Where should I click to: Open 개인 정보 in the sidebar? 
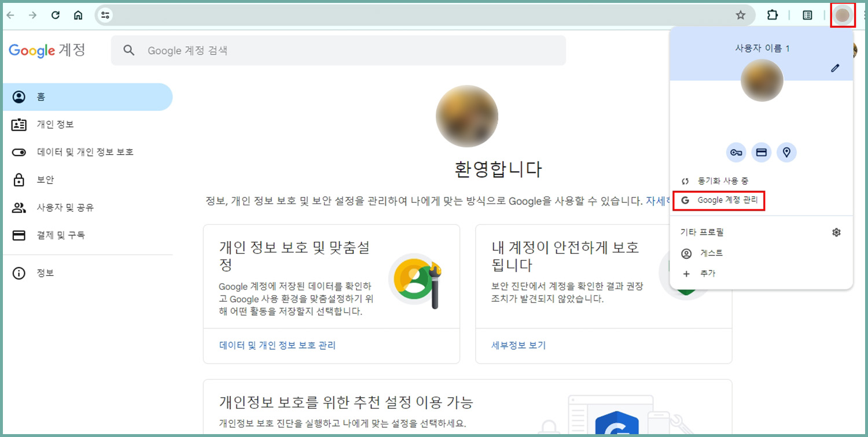(x=88, y=125)
